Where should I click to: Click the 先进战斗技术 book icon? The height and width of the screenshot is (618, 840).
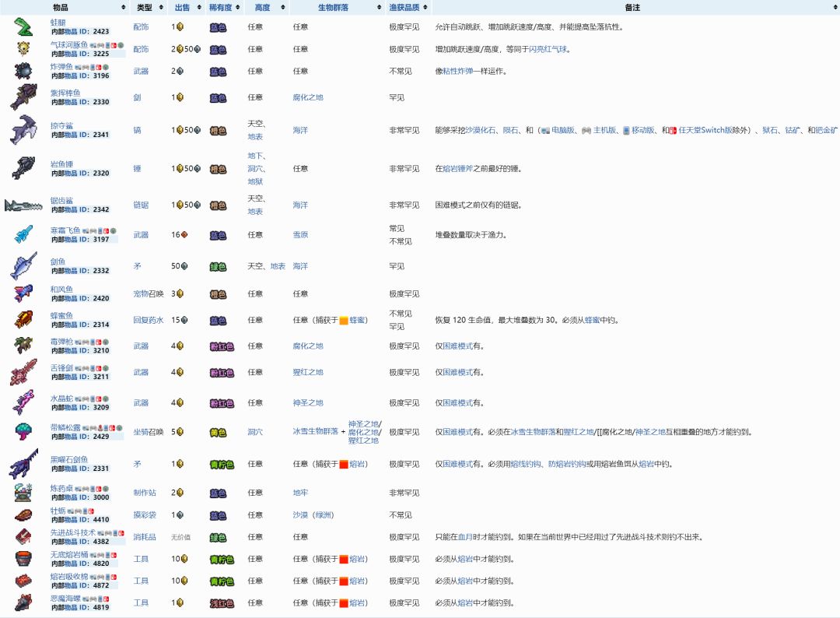[x=23, y=536]
